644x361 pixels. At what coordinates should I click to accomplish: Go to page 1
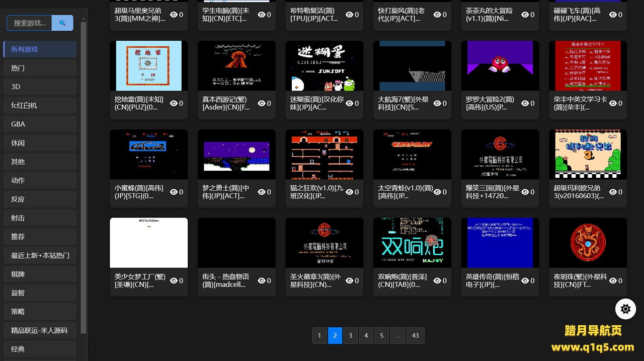(x=319, y=335)
